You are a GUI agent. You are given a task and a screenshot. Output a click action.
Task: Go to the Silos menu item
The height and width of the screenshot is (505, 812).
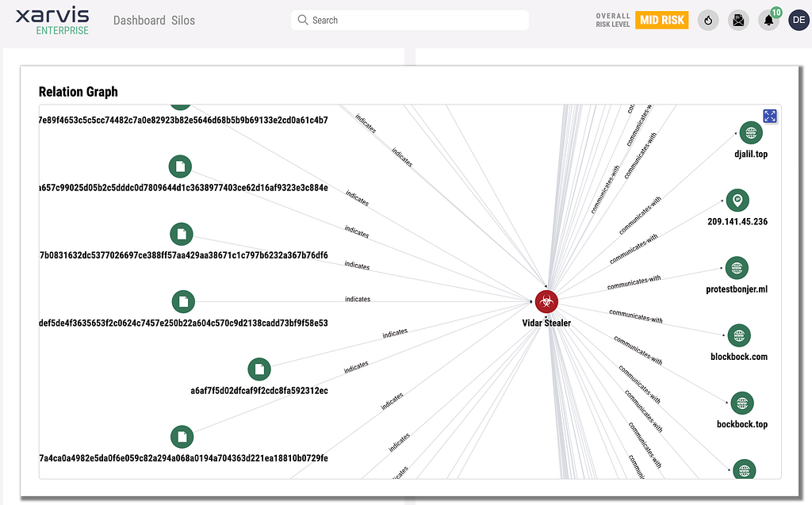pyautogui.click(x=183, y=20)
